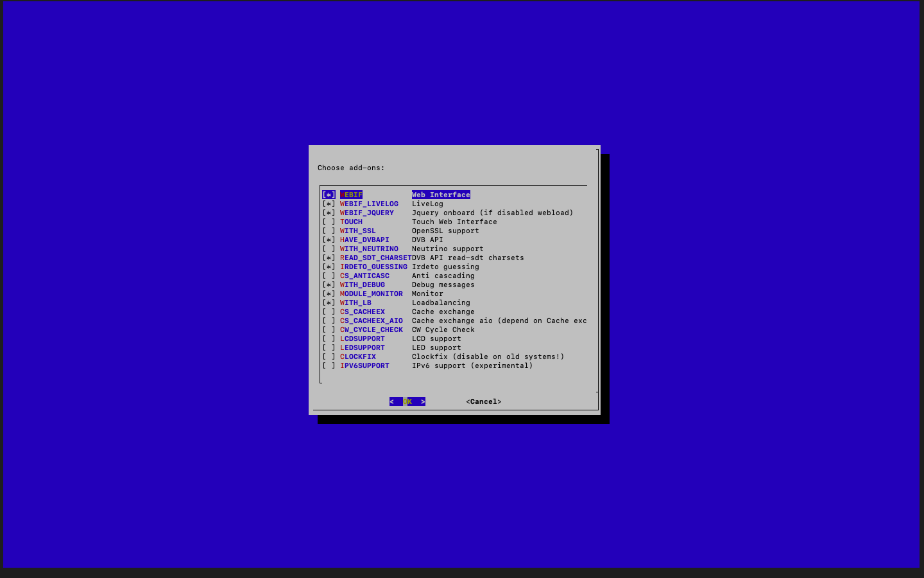Check the WITH_SSL OpenSSL support box
The height and width of the screenshot is (578, 924).
pyautogui.click(x=329, y=231)
